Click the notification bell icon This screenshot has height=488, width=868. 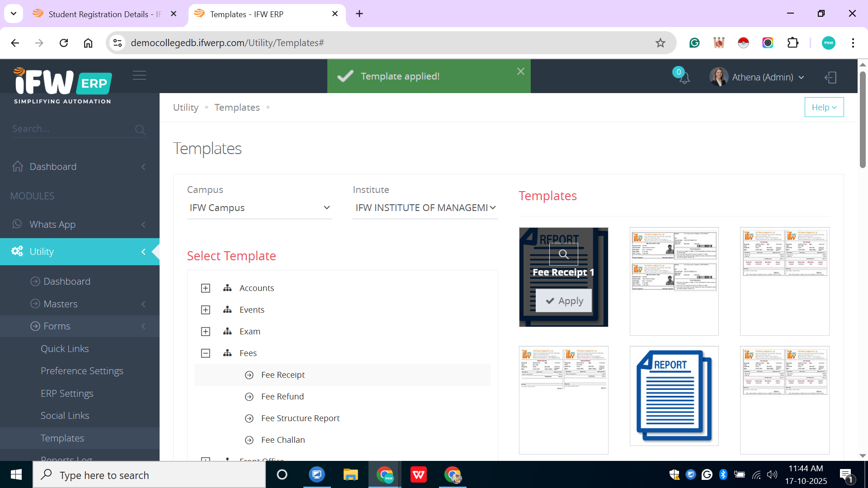(684, 78)
